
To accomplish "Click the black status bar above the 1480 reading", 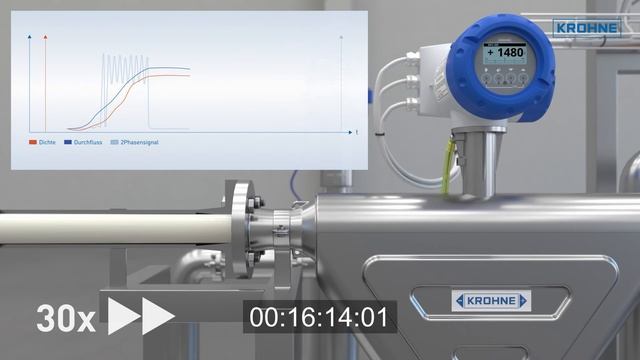I will pyautogui.click(x=505, y=44).
